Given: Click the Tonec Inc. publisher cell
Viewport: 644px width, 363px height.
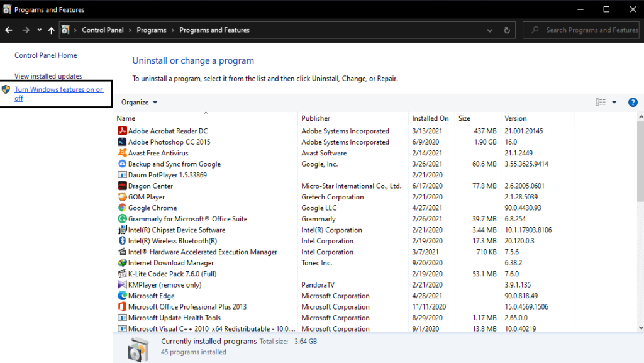Looking at the screenshot, I should tap(317, 263).
